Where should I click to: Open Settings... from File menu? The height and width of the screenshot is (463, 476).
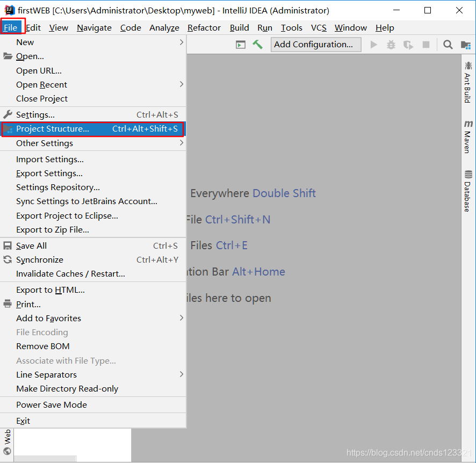(93, 115)
